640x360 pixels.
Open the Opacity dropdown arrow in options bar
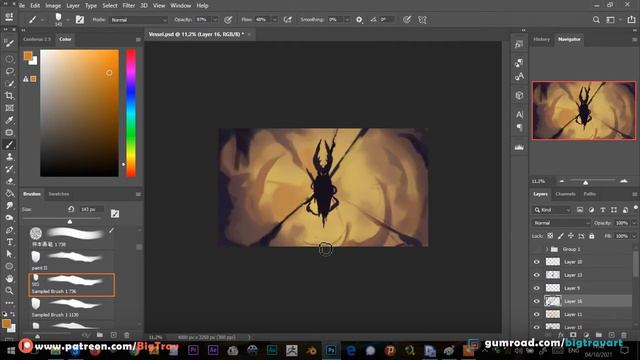click(215, 20)
